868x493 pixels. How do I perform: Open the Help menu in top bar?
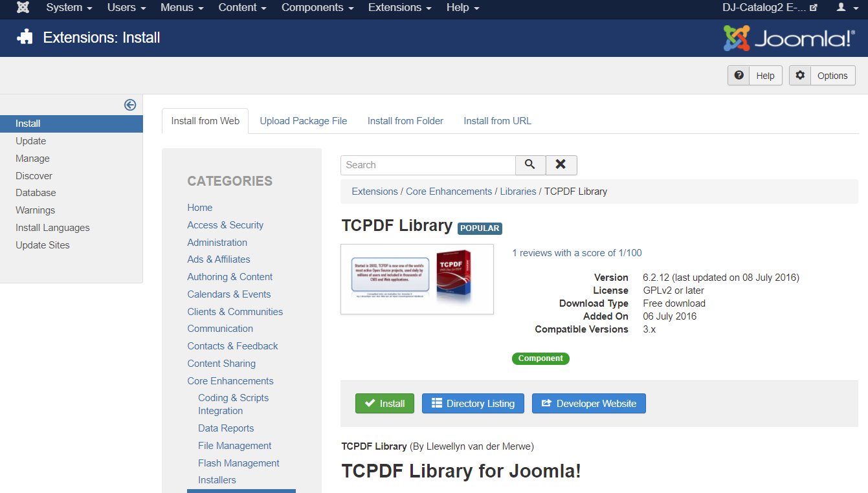463,8
